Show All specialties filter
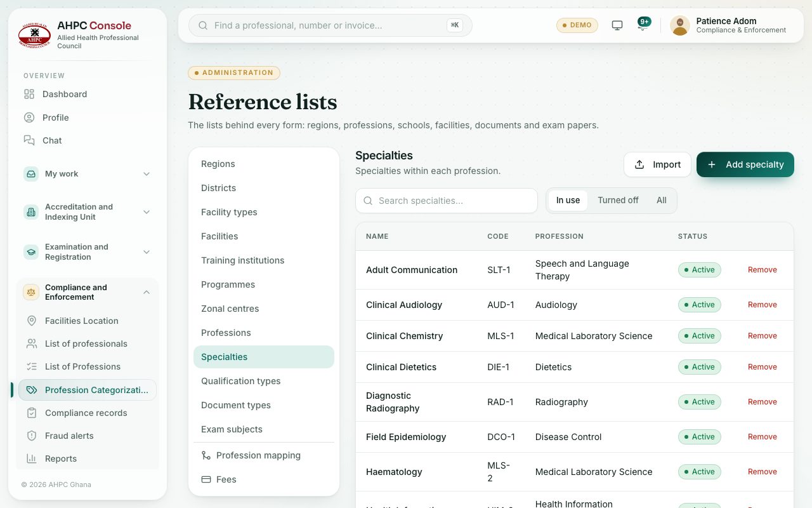Screen dimensions: 812x508 pyautogui.click(x=662, y=201)
